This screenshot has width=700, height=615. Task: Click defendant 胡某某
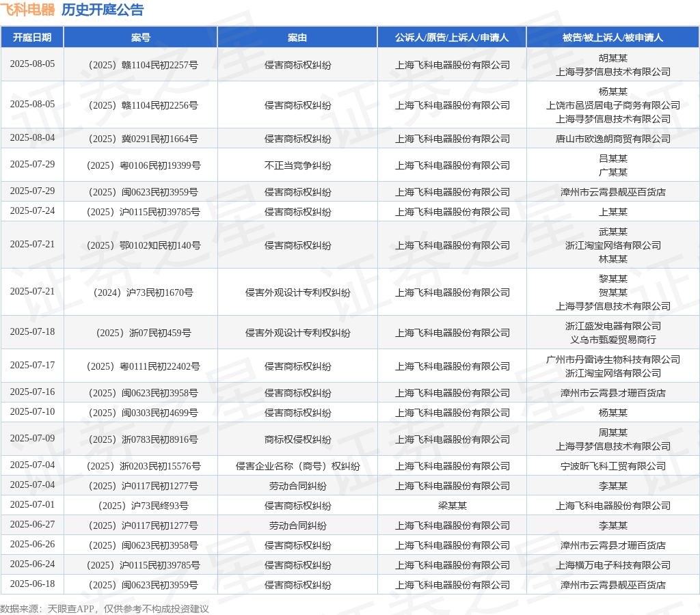[613, 58]
